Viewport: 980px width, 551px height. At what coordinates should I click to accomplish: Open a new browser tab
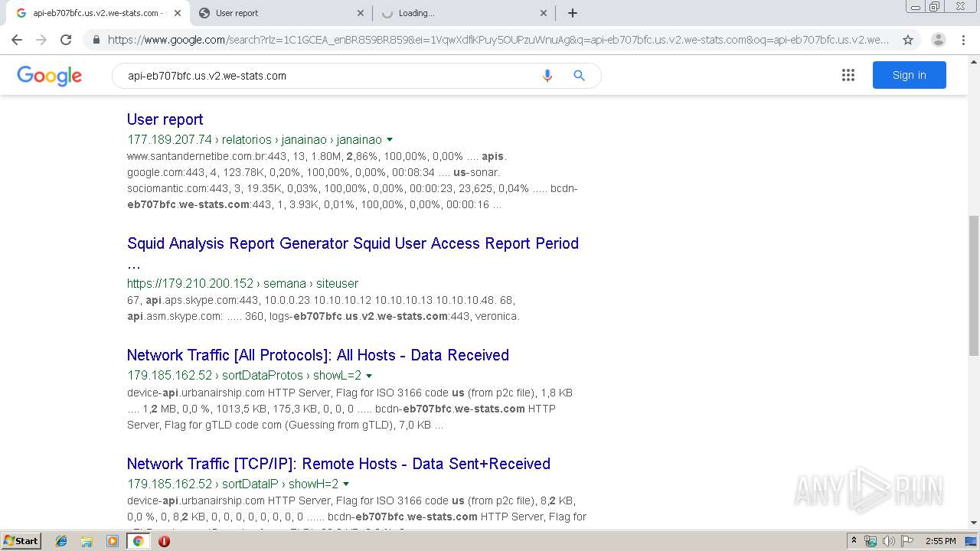572,13
